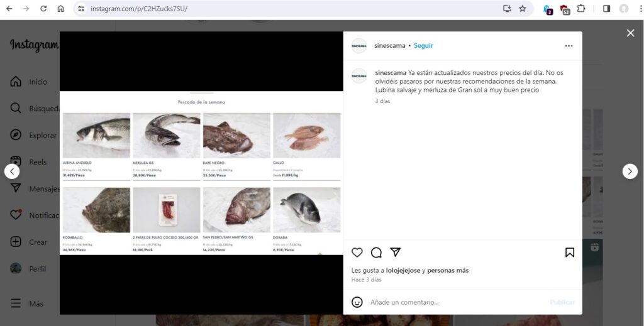Open Búsqueda in sidebar

point(35,109)
